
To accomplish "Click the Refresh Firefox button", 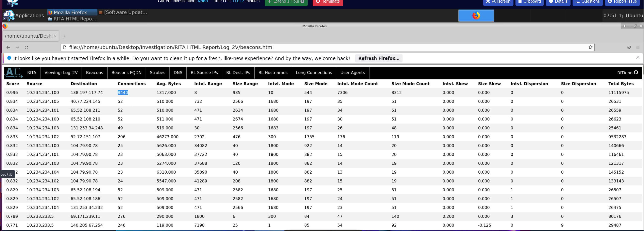I will point(378,58).
